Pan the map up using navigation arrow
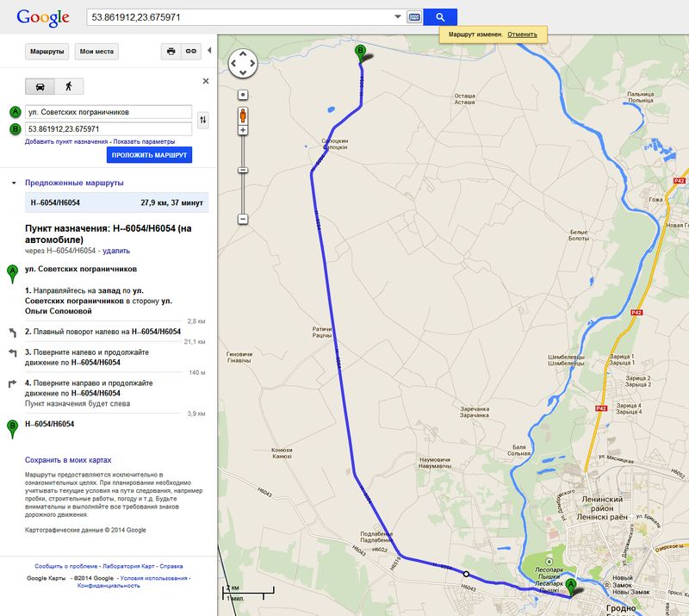 [x=243, y=53]
